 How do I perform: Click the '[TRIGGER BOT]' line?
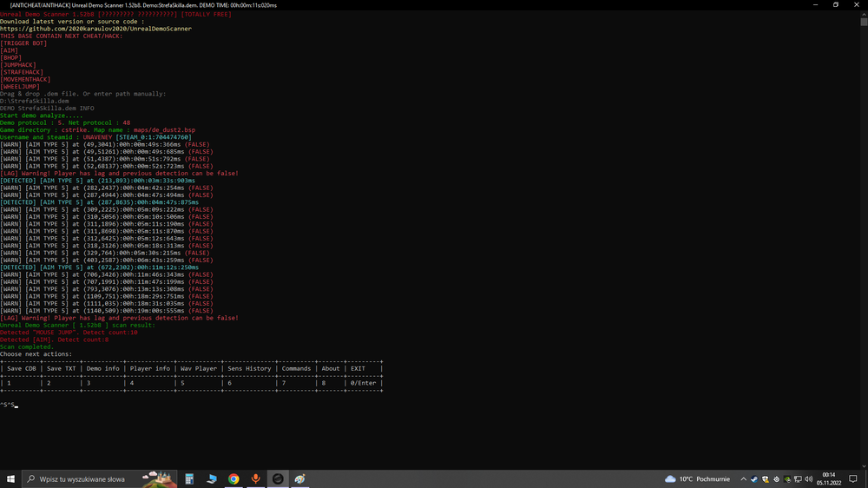click(x=23, y=43)
